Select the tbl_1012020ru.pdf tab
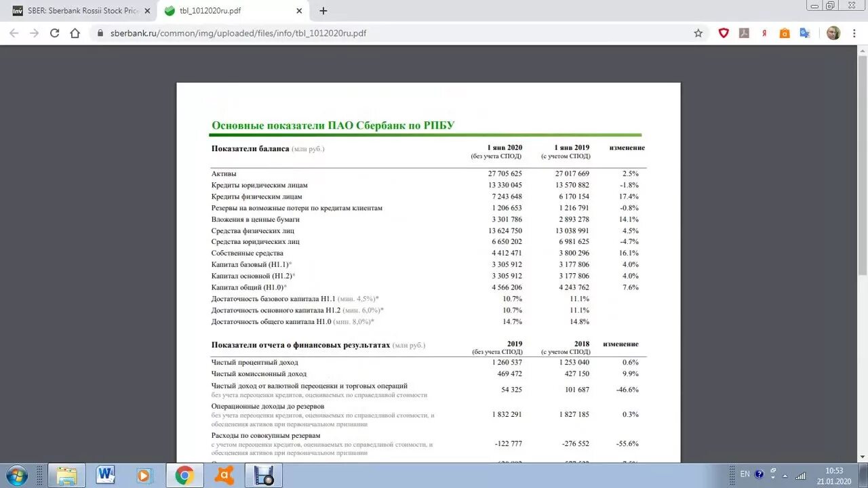 233,11
